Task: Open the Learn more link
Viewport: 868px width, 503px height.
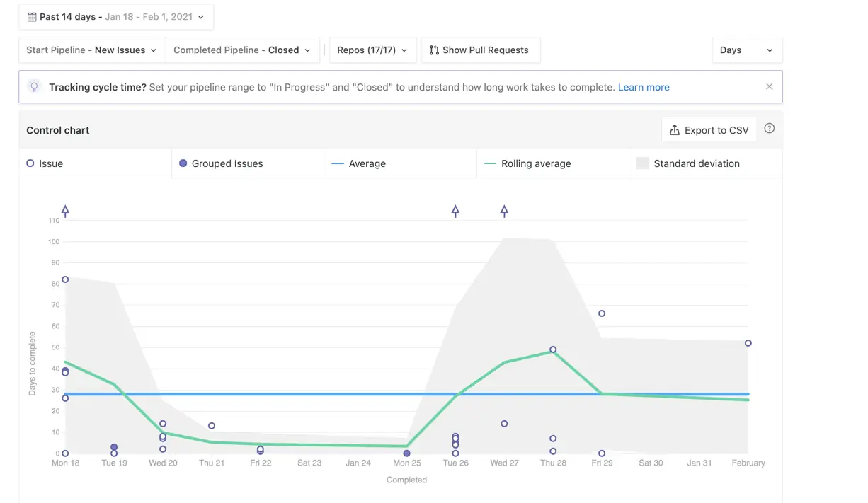Action: (644, 87)
